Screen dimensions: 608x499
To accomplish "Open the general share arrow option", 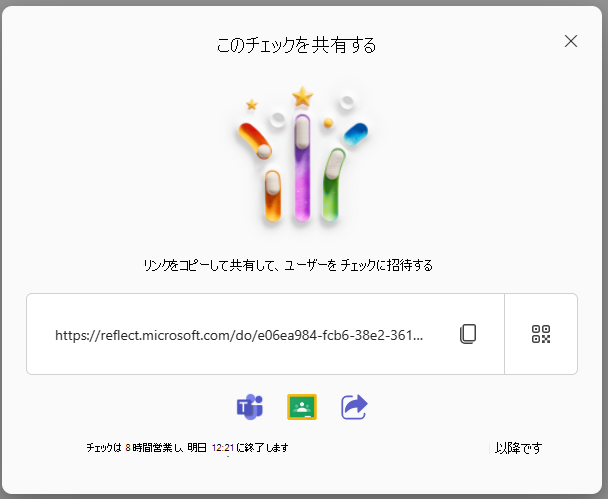I will pos(354,407).
